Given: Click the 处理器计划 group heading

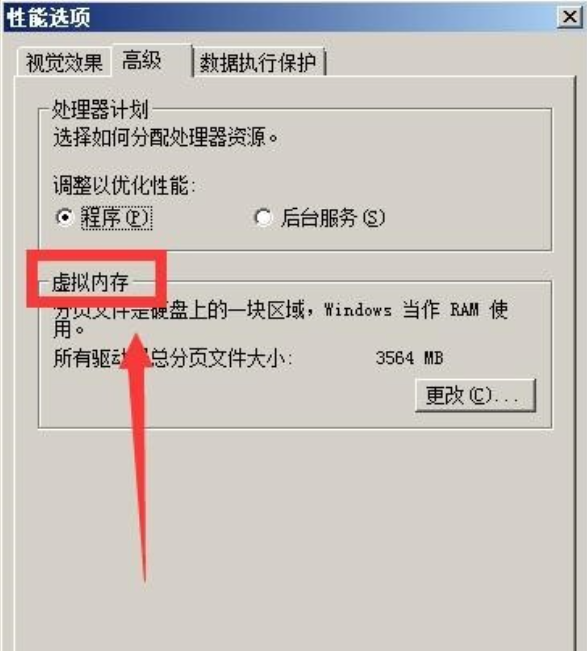Looking at the screenshot, I should point(100,110).
